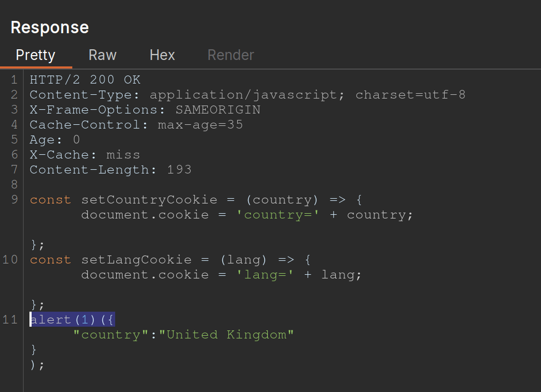
Task: Switch to the Pretty tab
Action: point(35,55)
